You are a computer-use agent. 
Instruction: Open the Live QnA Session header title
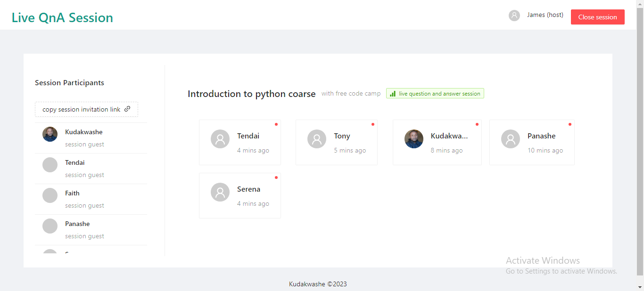tap(62, 17)
